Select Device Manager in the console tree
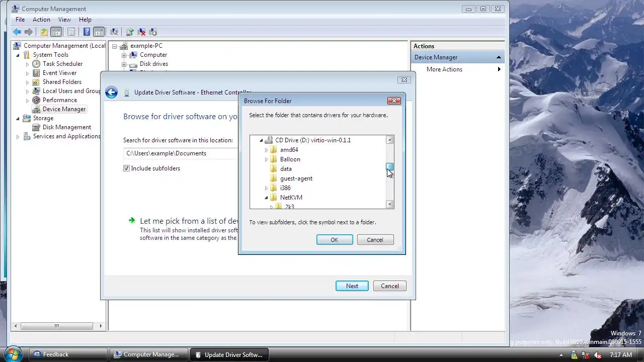Screen dimensions: 644x362 pos(64,109)
